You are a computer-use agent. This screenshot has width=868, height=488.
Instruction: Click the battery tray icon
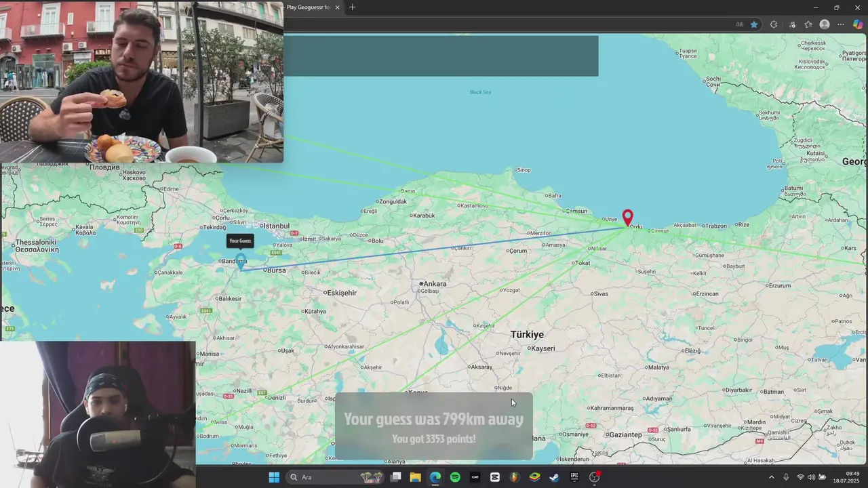[823, 477]
